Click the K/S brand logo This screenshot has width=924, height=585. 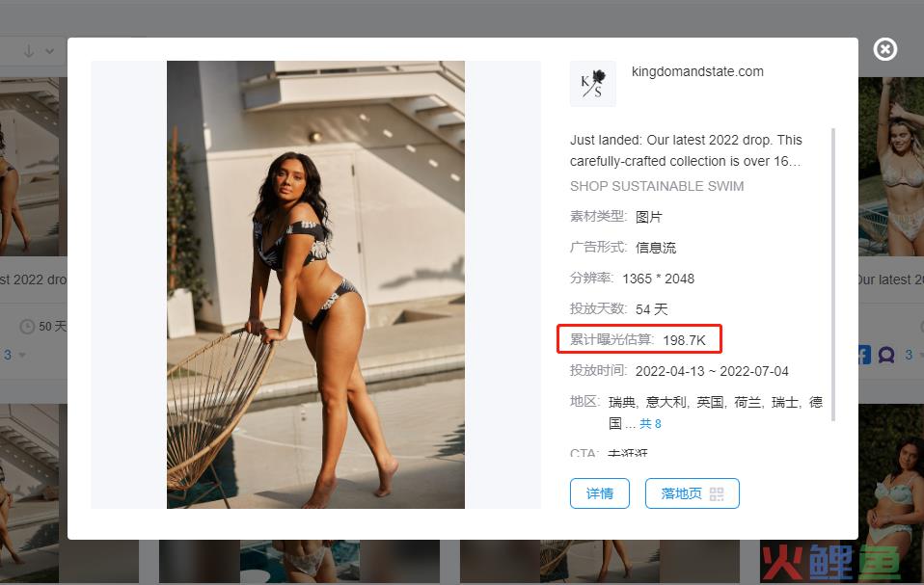coord(593,84)
